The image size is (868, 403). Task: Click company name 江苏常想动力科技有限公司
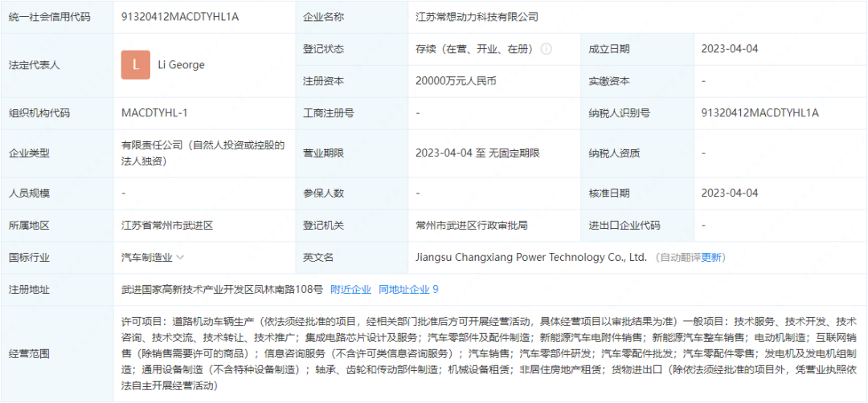[x=477, y=17]
